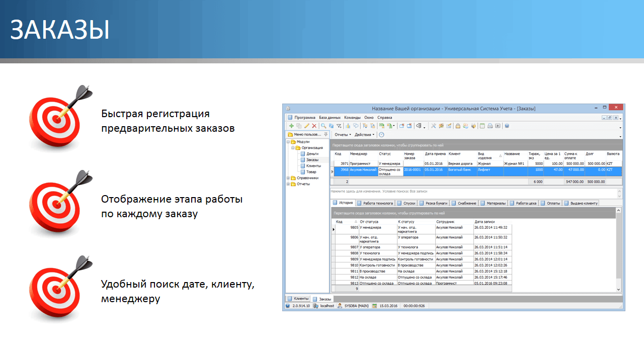Viewport: 644px width, 362px height.
Task: Click the date calendar icon in status bar
Action: pyautogui.click(x=375, y=306)
